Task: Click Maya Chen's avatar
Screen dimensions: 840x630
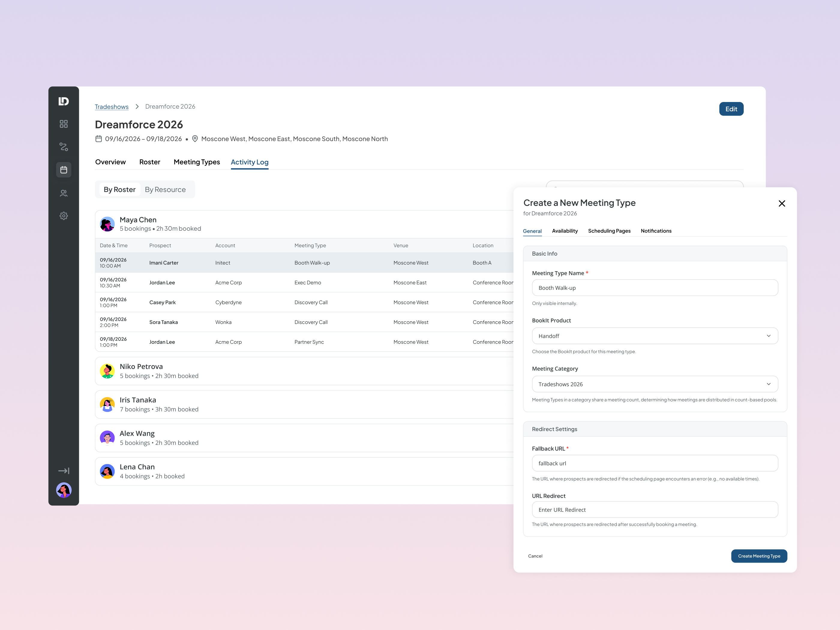Action: [x=107, y=224]
